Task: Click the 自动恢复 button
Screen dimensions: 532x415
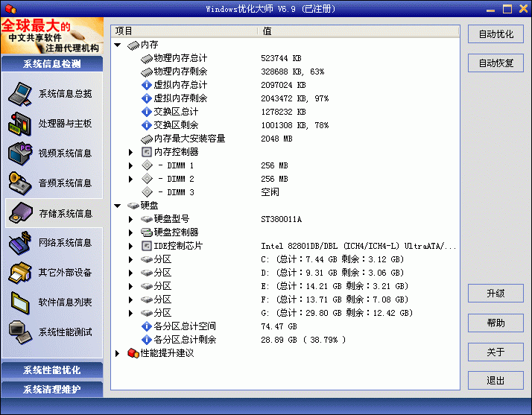Action: pyautogui.click(x=495, y=63)
